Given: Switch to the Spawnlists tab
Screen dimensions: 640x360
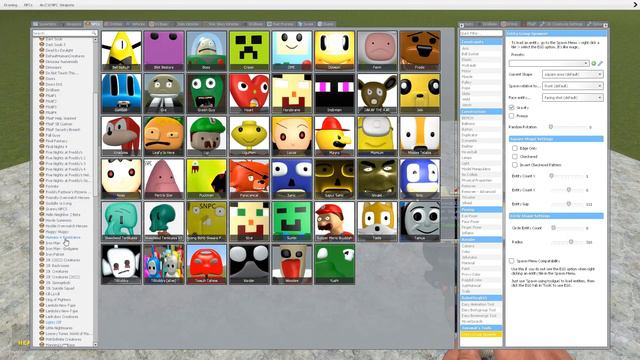Looking at the screenshot, I should click(x=45, y=24).
